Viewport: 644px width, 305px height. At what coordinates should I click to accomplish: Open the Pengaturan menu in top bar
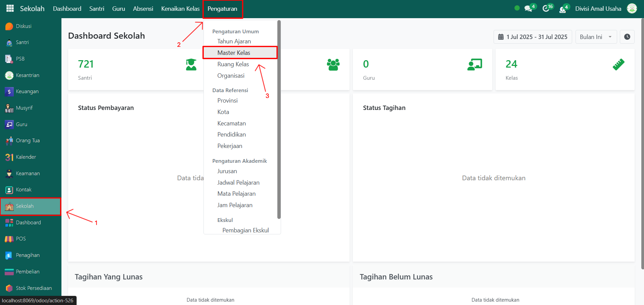point(222,9)
